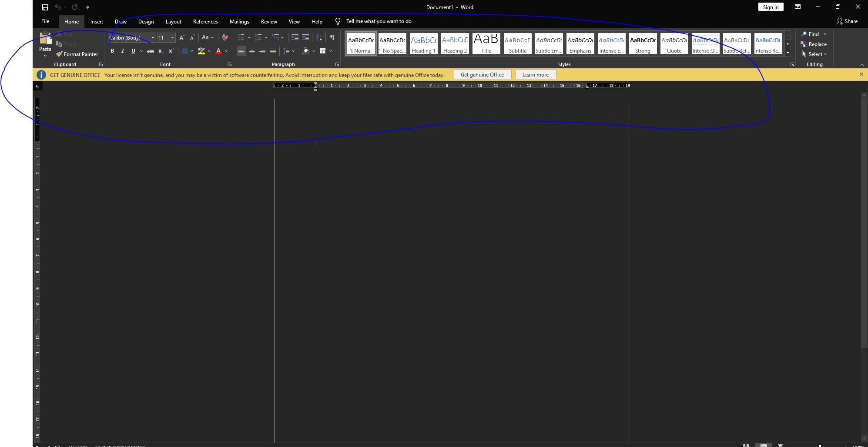Open the Font Color red A swatch
This screenshot has height=447, width=868.
pos(218,51)
